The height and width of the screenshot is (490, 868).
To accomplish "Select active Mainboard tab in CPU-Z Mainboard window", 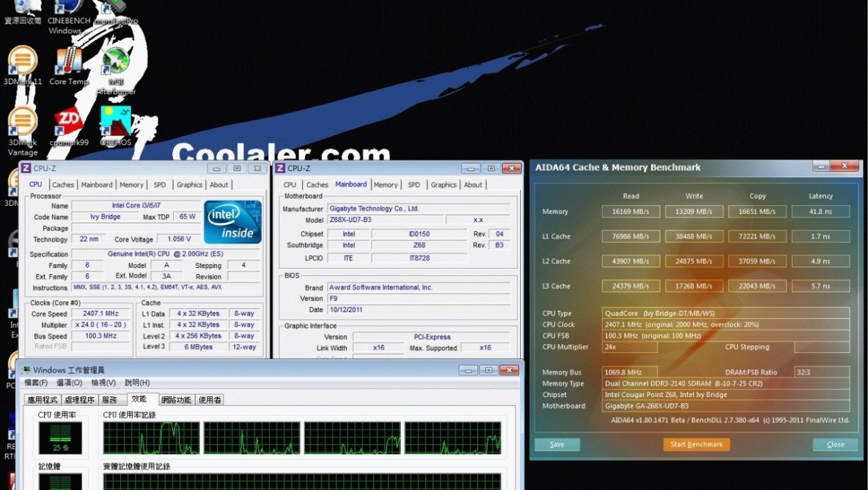I will (x=351, y=185).
